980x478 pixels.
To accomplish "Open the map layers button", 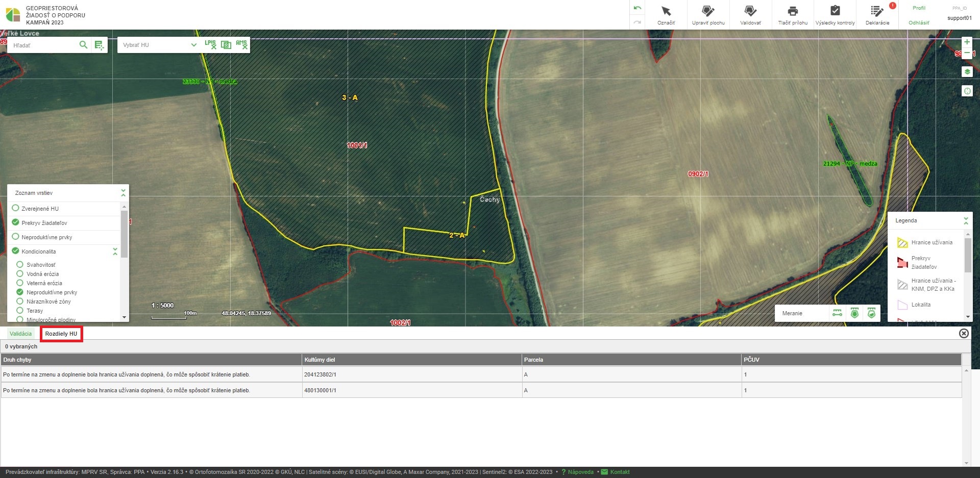I will pos(967,71).
